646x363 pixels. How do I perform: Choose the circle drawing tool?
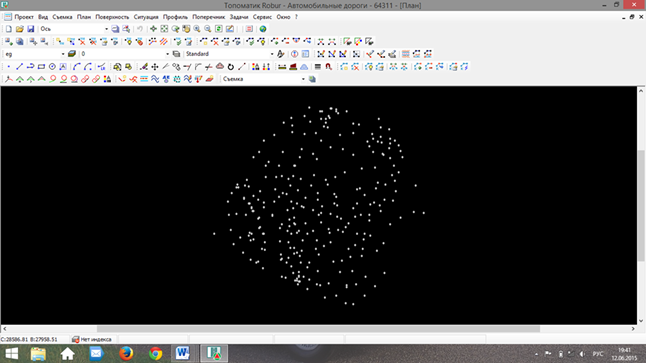(52, 66)
